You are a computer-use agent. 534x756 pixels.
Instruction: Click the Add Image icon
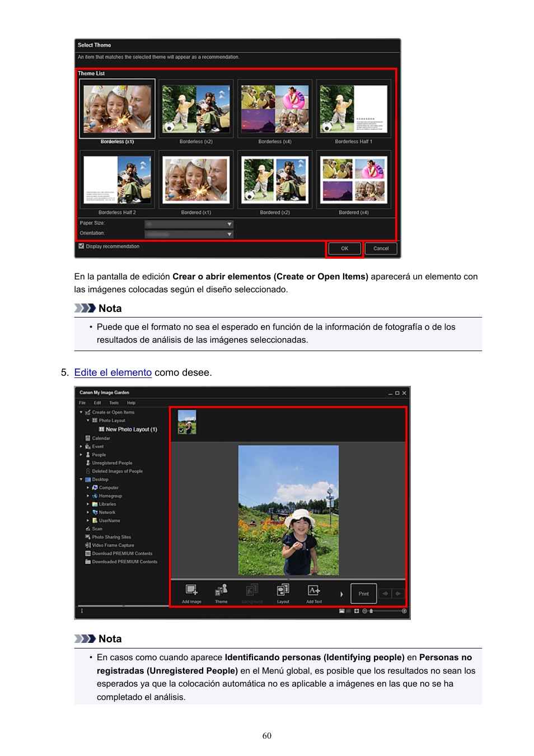191,590
